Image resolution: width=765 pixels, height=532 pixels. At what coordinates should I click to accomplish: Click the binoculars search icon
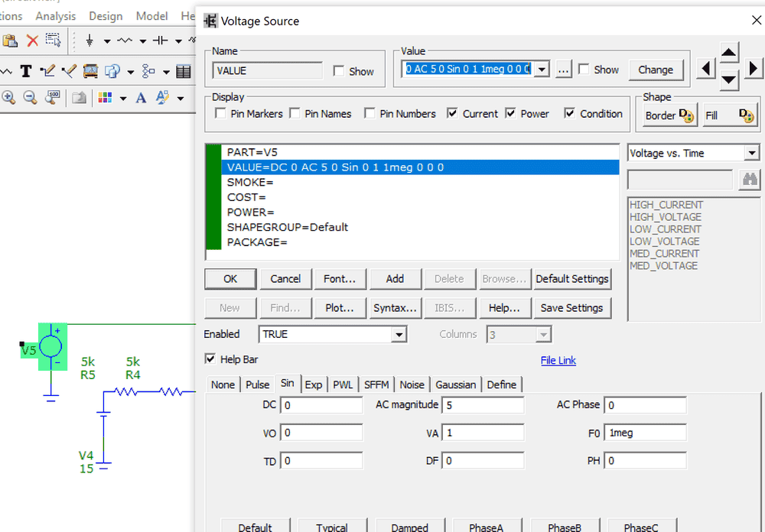pyautogui.click(x=748, y=179)
